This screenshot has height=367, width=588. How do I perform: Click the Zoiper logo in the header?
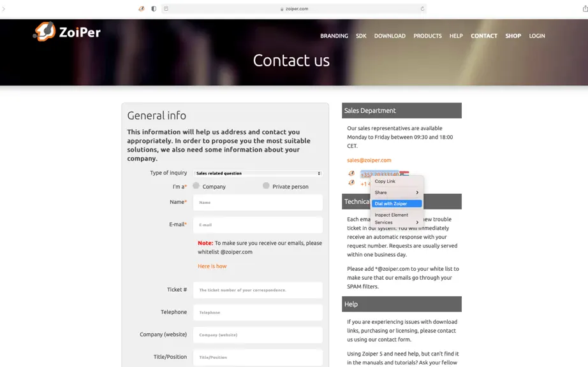click(67, 31)
